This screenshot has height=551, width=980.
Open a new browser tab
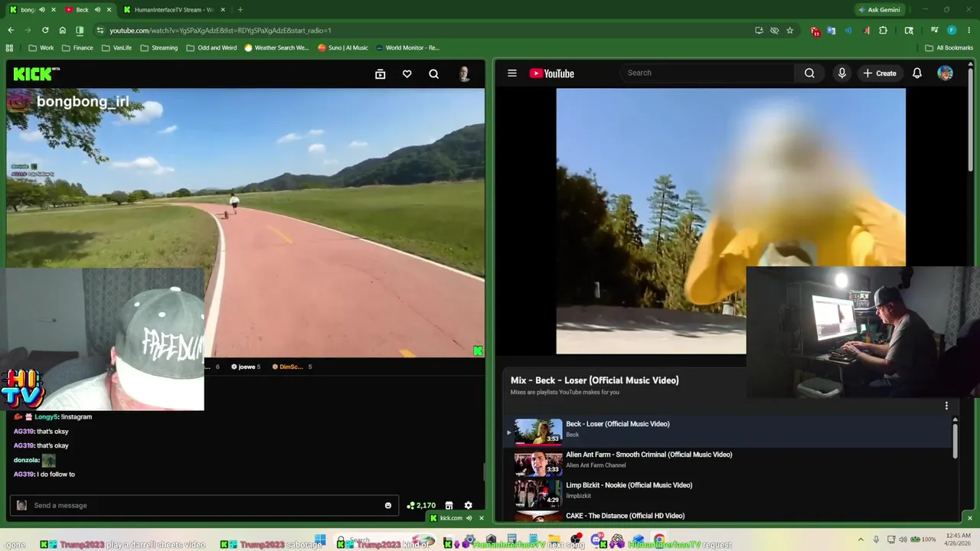coord(240,10)
